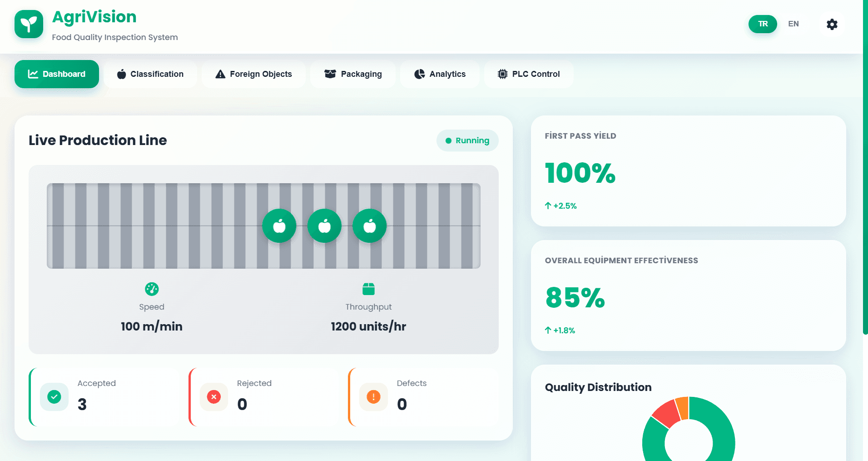Open the Analytics tab
868x461 pixels.
(440, 74)
